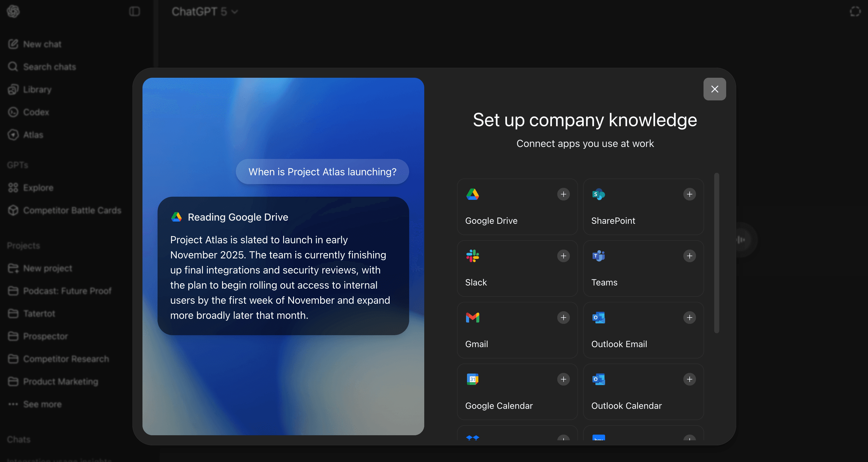868x462 pixels.
Task: Add the Slack connector
Action: 563,256
